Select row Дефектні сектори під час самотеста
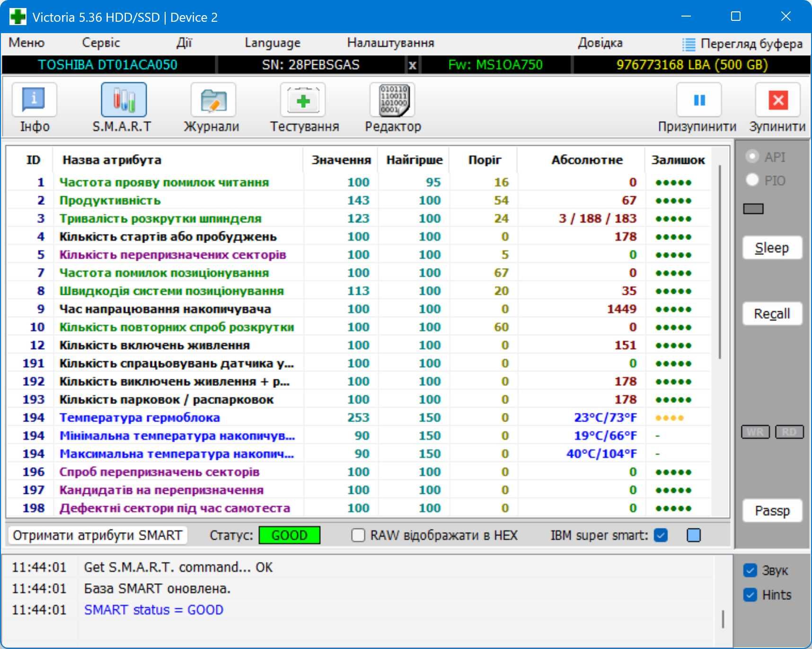 (x=359, y=508)
